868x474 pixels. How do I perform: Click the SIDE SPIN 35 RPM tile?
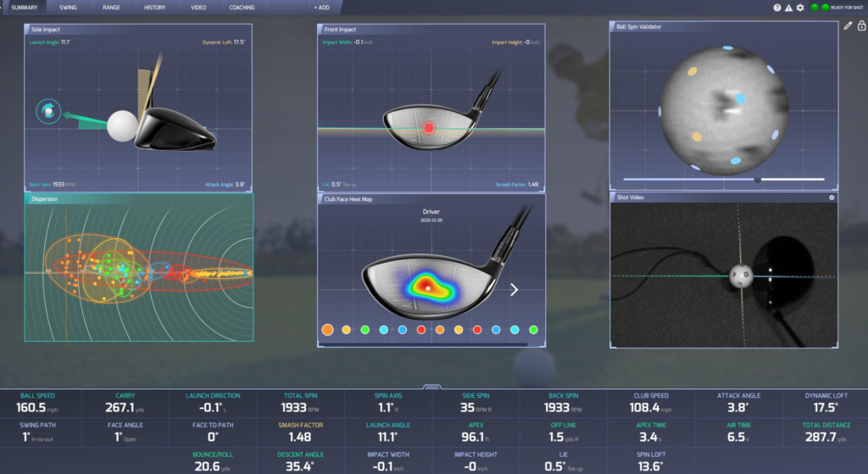(476, 404)
